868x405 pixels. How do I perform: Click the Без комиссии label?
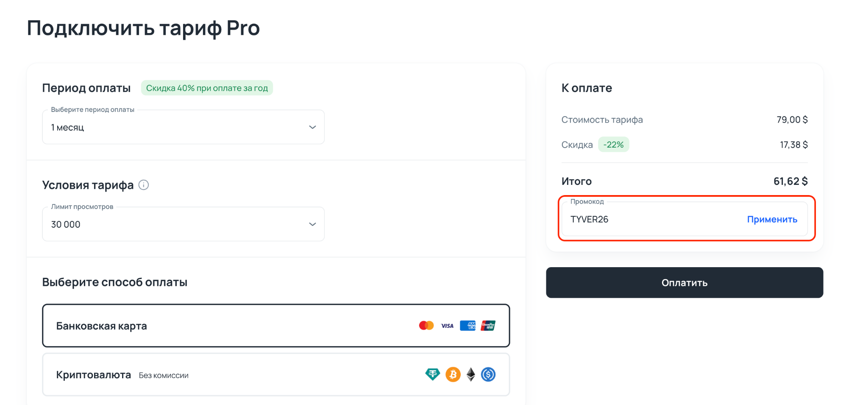coord(164,375)
